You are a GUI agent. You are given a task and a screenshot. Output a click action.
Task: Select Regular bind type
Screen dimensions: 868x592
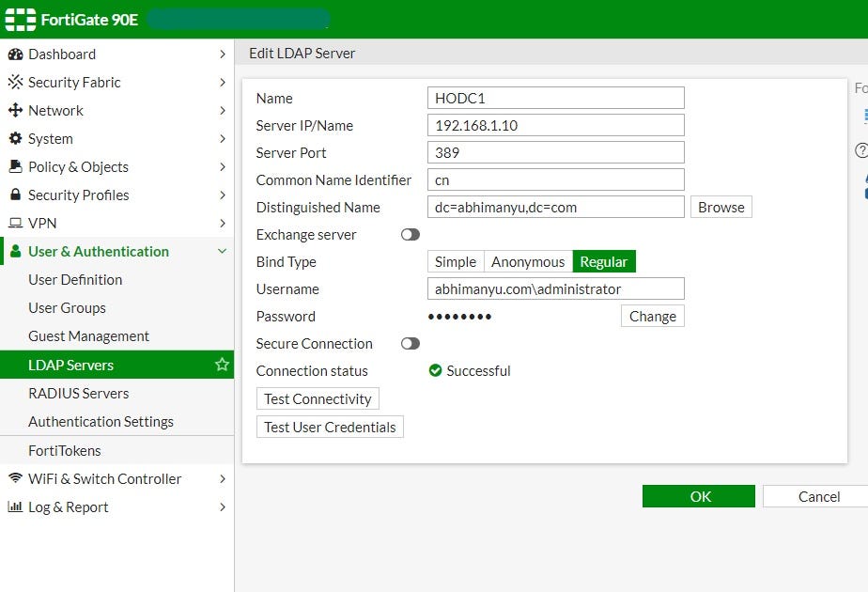[604, 261]
